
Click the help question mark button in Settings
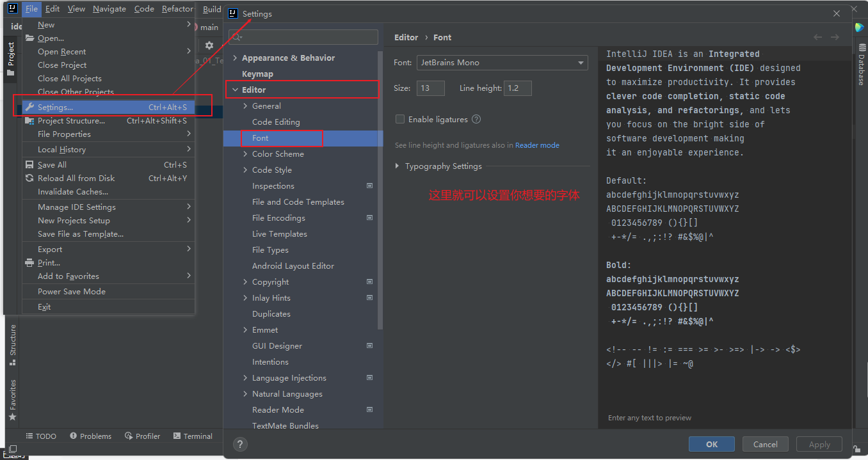coord(240,444)
